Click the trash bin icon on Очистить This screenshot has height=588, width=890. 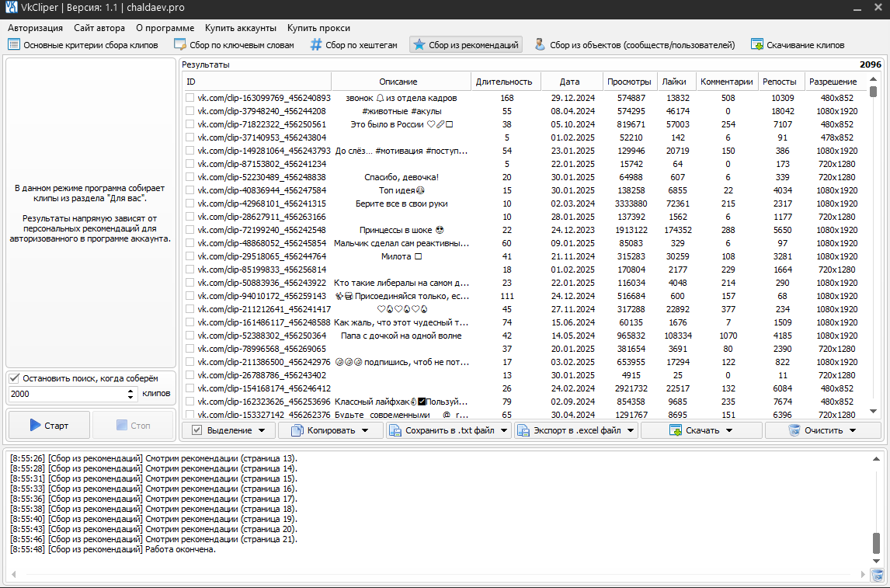(794, 431)
